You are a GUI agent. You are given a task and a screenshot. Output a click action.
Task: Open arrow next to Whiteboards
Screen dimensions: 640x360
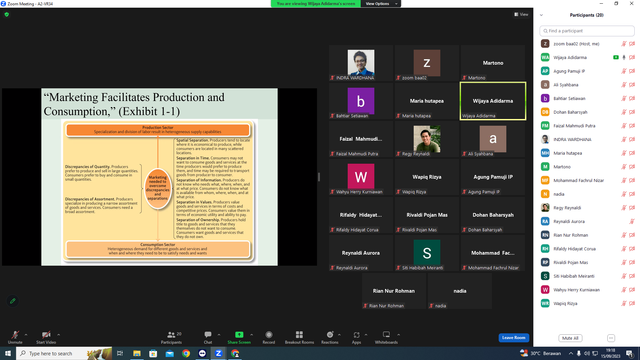click(398, 335)
